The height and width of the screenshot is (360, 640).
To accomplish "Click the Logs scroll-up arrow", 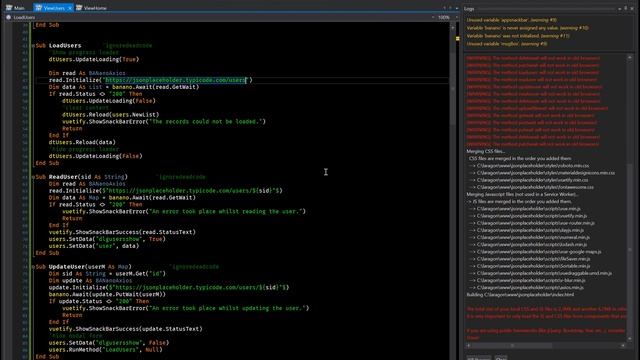I will 630,58.
